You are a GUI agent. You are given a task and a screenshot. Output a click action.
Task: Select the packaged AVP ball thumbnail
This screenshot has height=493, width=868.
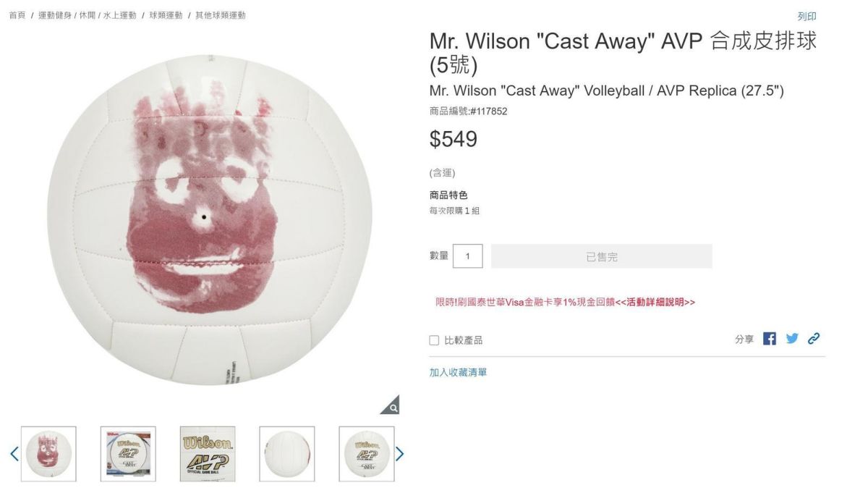(x=128, y=454)
